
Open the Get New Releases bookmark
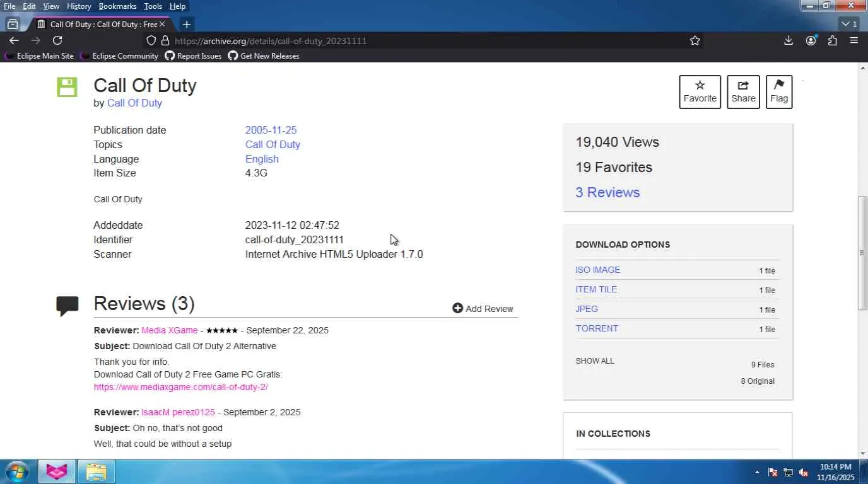[x=263, y=56]
